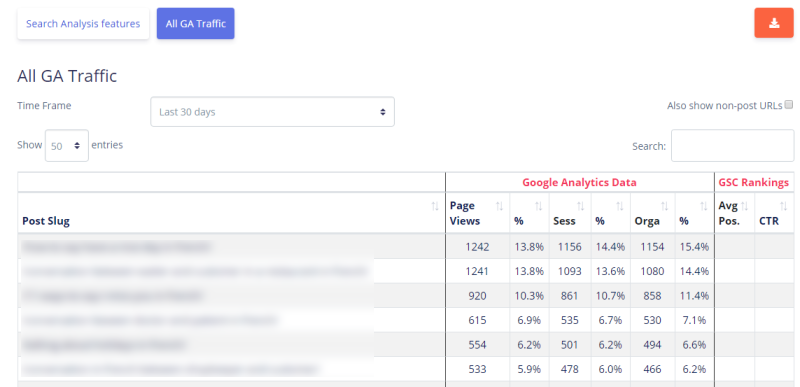Enable Also show non-post URLs checkbox
800x387 pixels.
coord(789,105)
